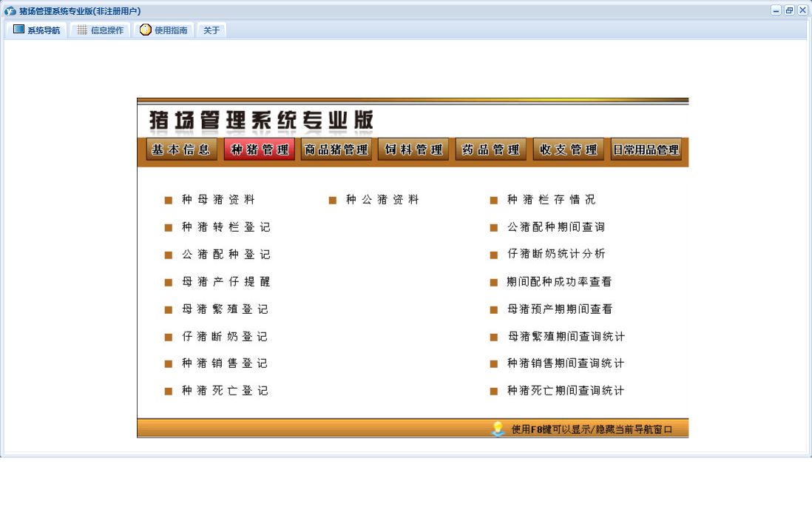Click orange bullet beside 公猪配种期间查询
This screenshot has width=812, height=530.
coord(493,228)
